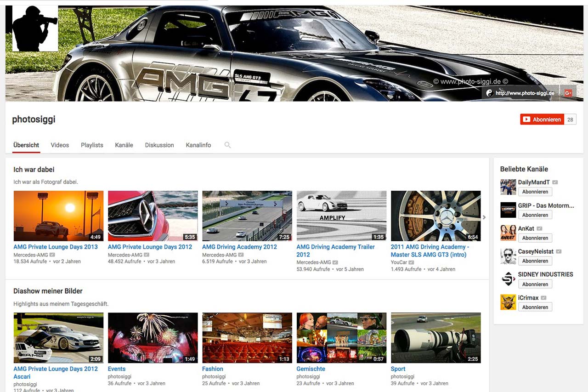
Task: Open the iCrimax channel name
Action: pos(528,297)
